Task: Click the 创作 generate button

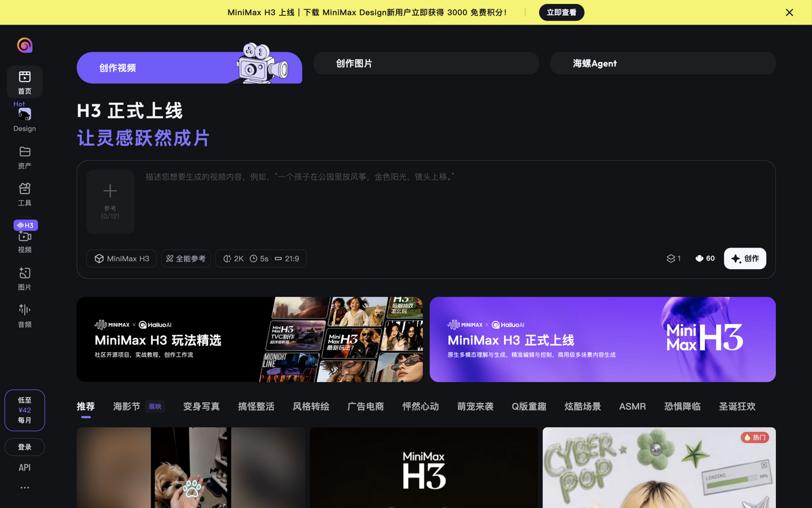Action: coord(745,259)
